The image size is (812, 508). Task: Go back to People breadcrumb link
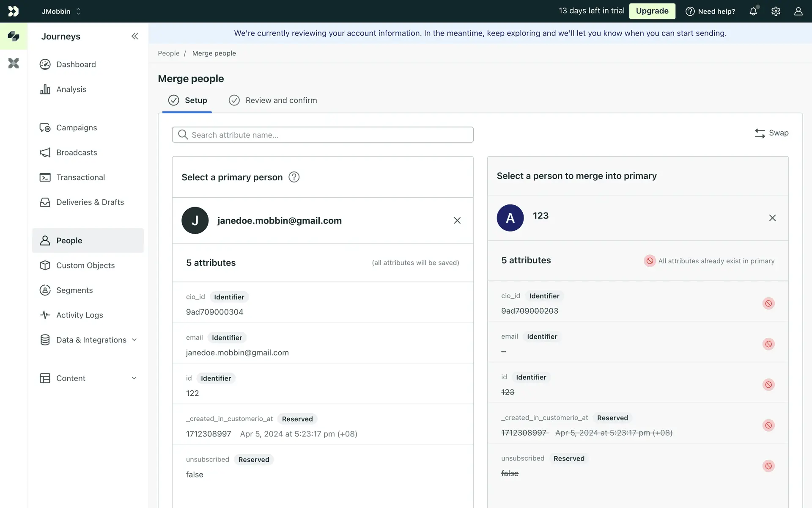[168, 53]
